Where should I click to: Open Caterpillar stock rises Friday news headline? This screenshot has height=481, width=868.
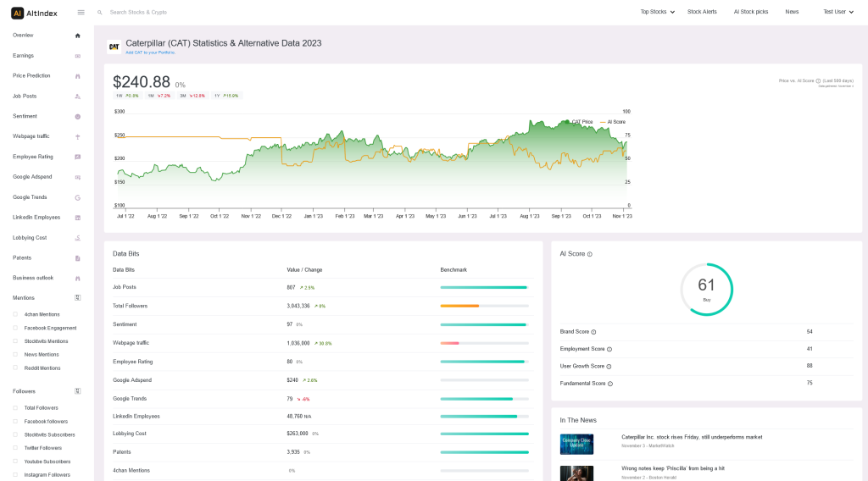[x=692, y=437]
